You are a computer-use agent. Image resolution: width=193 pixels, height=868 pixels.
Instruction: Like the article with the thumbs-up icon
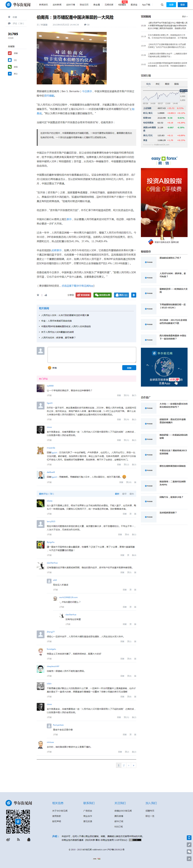point(46,295)
